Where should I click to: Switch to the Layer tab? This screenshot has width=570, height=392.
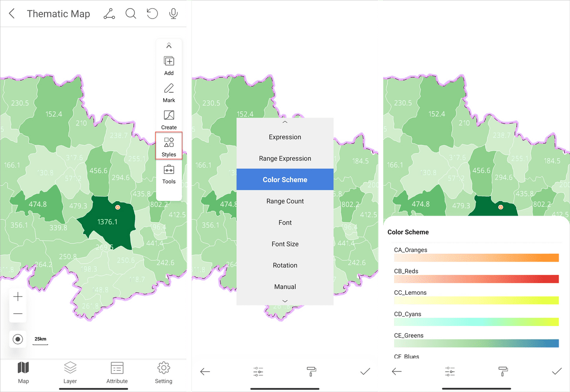point(70,372)
